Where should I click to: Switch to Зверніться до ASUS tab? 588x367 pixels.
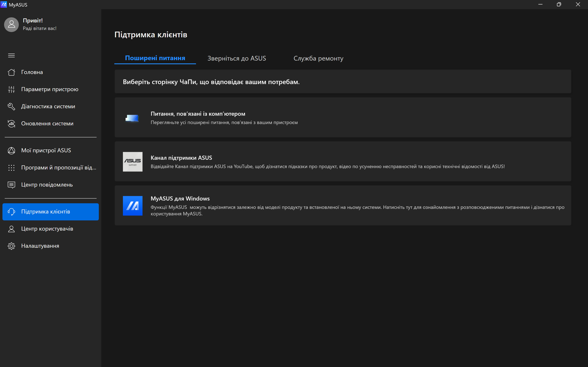tap(236, 58)
